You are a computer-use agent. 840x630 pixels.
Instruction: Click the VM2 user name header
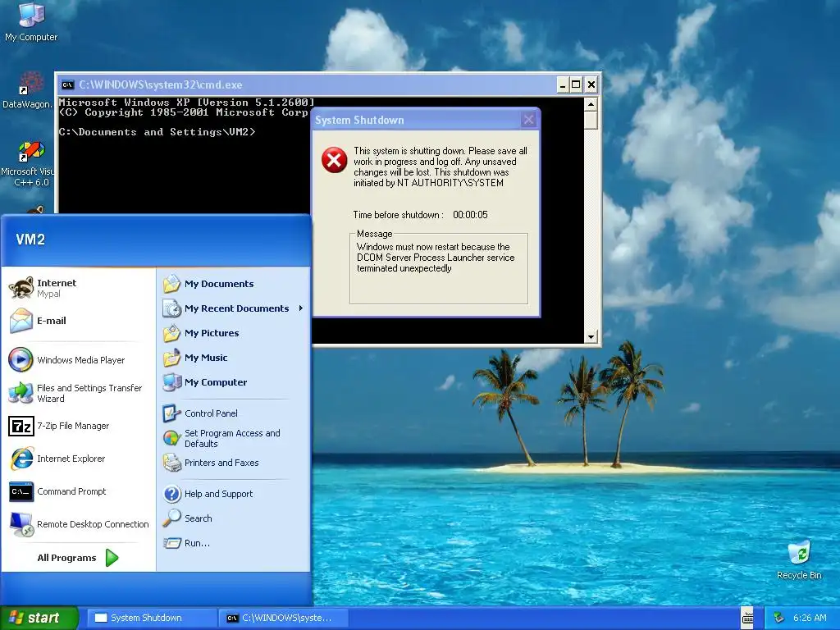coord(30,240)
